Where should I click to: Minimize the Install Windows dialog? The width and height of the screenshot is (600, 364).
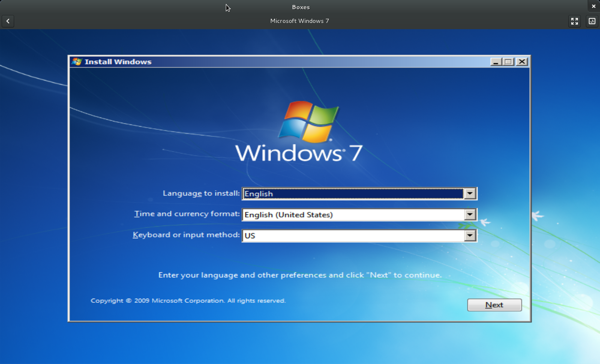click(x=496, y=62)
